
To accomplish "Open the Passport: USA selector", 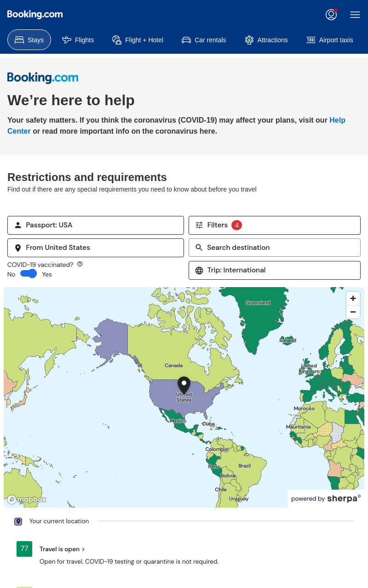I will click(96, 225).
